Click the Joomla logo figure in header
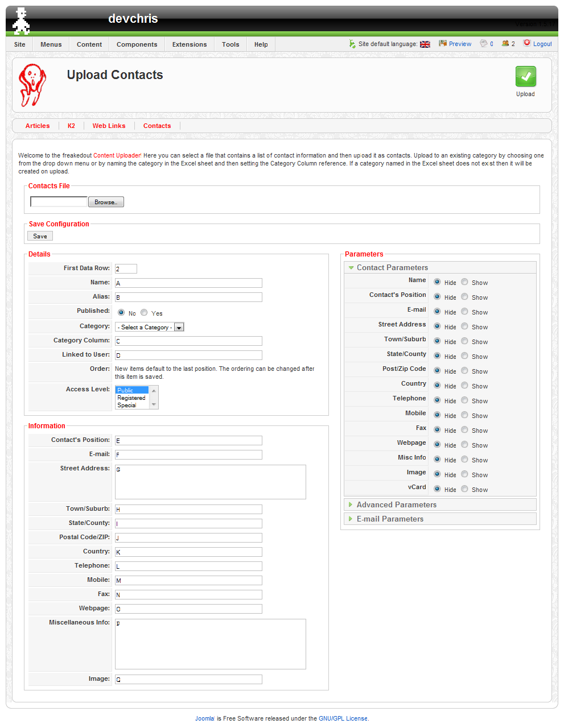 point(22,22)
